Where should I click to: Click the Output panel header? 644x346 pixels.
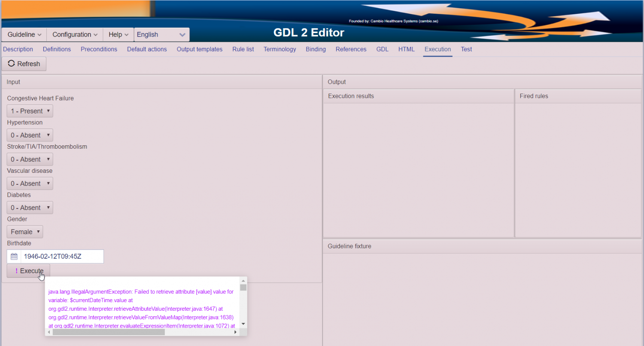(x=482, y=82)
